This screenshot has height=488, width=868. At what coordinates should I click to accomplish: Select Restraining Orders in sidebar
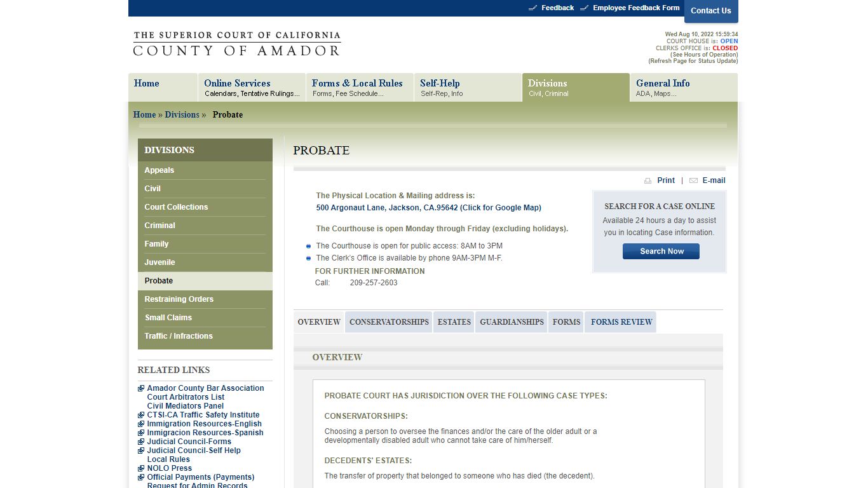pos(205,299)
